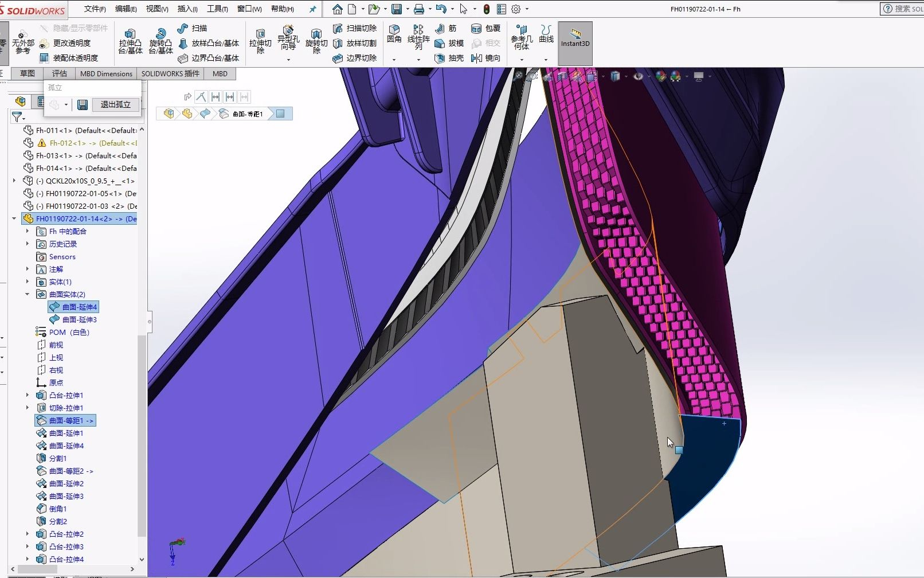
Task: Click the filter funnel in the feature tree
Action: pyautogui.click(x=17, y=117)
